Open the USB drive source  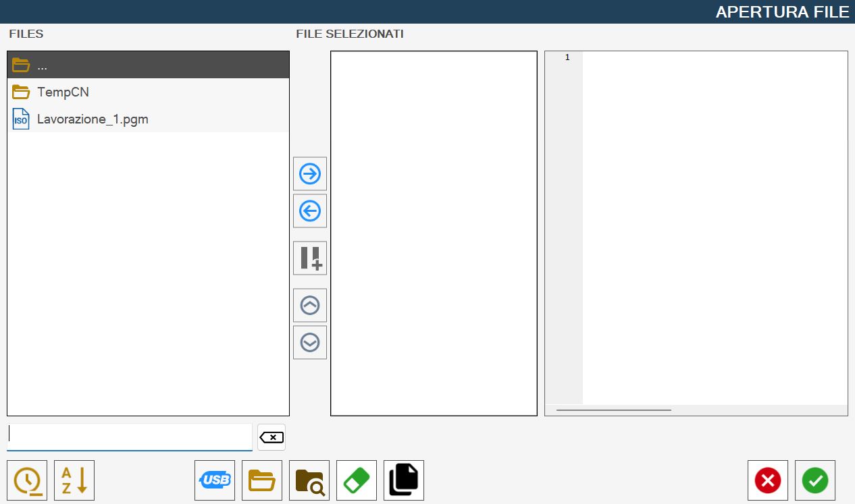click(x=215, y=480)
